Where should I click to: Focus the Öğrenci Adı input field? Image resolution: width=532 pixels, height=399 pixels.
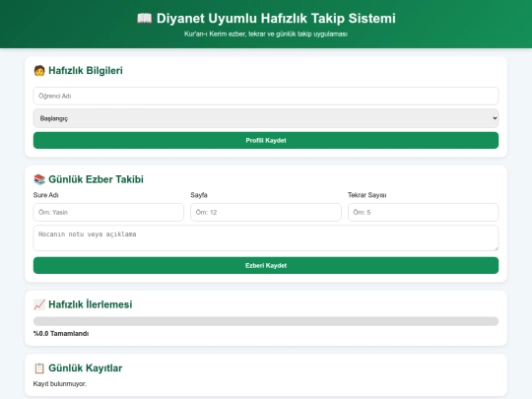[x=266, y=96]
